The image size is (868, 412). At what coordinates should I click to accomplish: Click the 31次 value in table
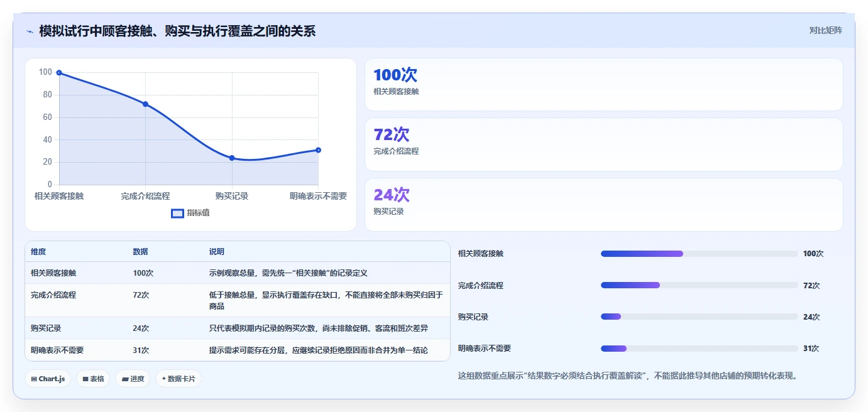[x=141, y=350]
